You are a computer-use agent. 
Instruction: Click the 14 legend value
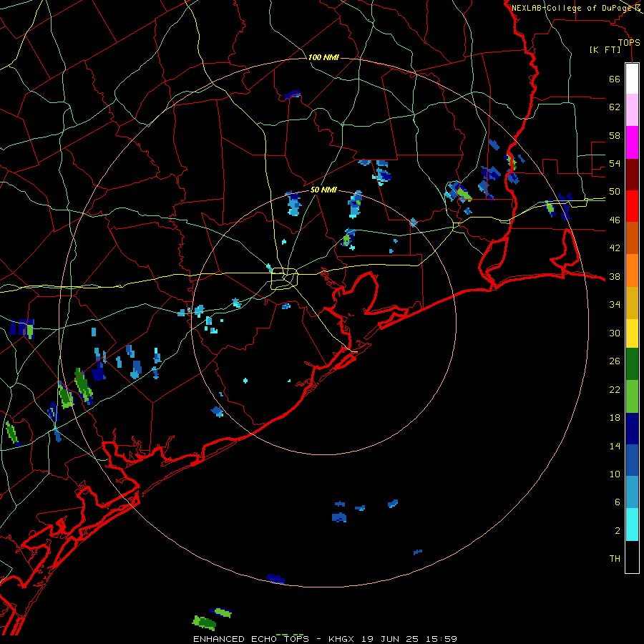point(615,446)
